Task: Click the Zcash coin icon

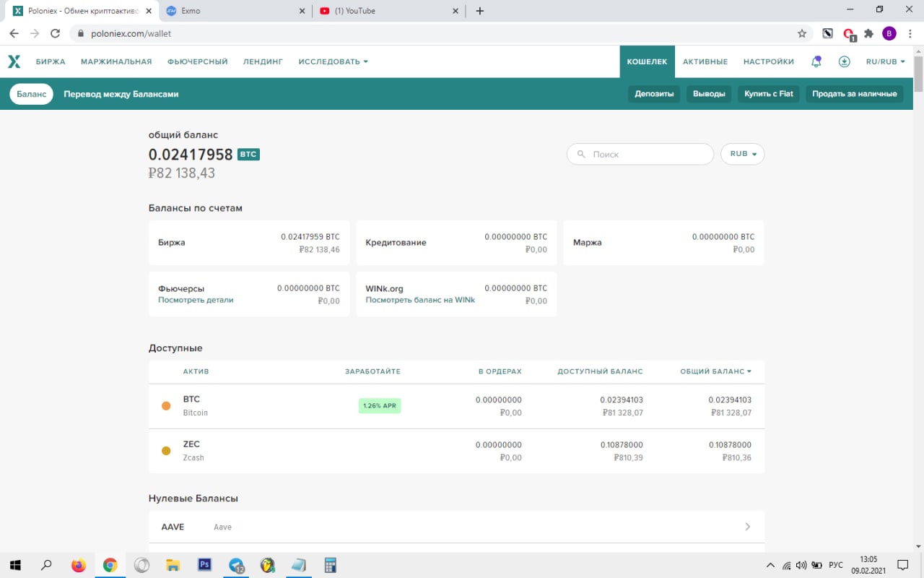Action: point(166,451)
